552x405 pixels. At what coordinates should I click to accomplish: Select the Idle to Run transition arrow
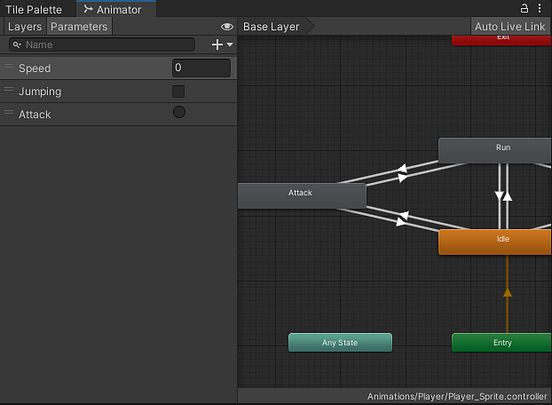pyautogui.click(x=507, y=196)
